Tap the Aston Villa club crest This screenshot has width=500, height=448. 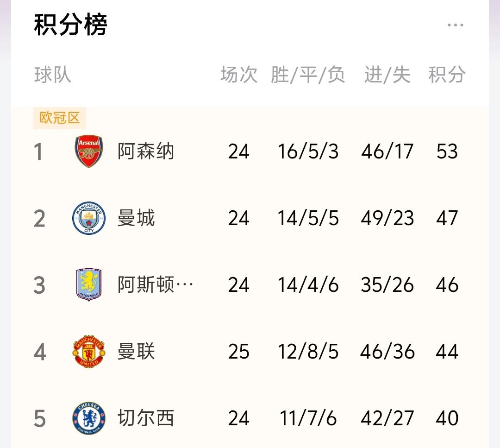click(89, 284)
